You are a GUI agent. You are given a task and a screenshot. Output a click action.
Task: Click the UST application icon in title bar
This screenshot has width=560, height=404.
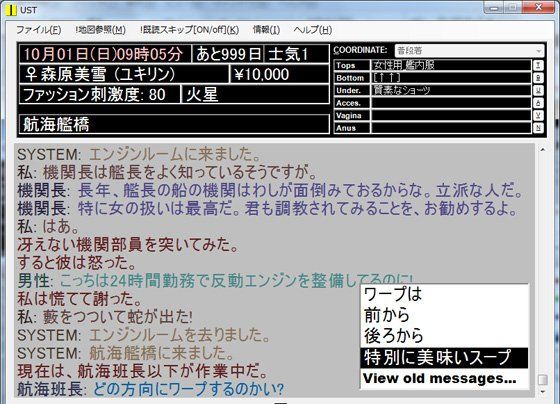(11, 10)
